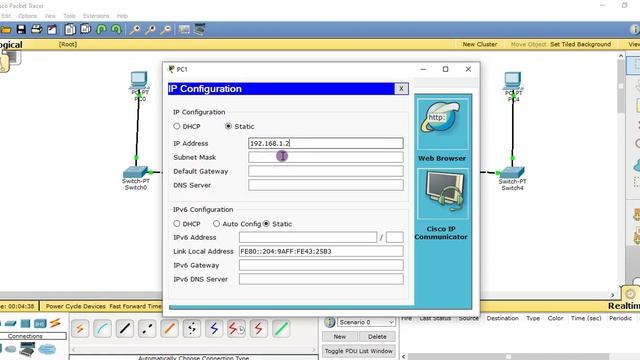The image size is (640, 360).
Task: Select the Phone cable dotted connection
Action: click(x=192, y=329)
